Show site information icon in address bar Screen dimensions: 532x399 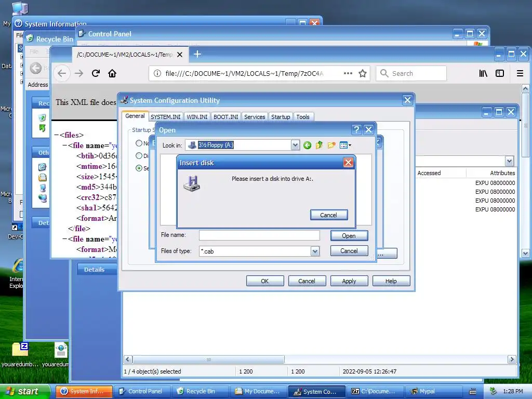157,73
